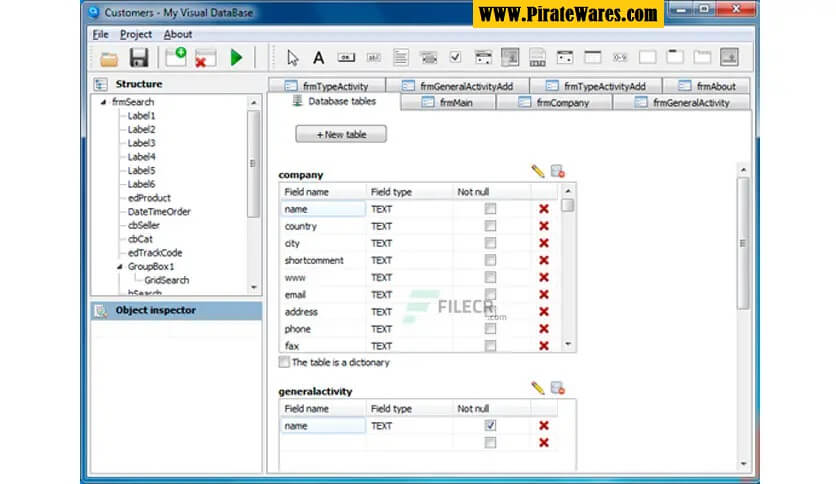Screen dimensions: 836x484
Task: Click the delete table icon for generalactivity
Action: pyautogui.click(x=557, y=387)
